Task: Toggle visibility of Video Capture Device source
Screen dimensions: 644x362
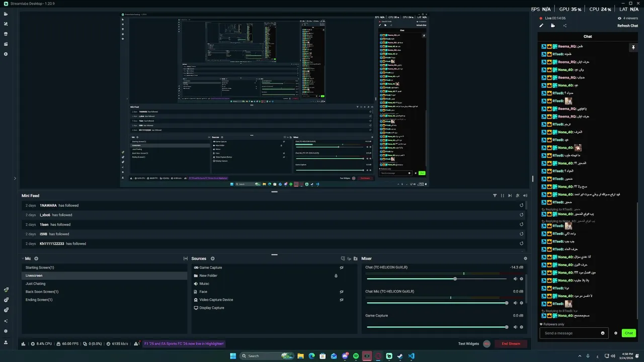Action: coord(341,300)
